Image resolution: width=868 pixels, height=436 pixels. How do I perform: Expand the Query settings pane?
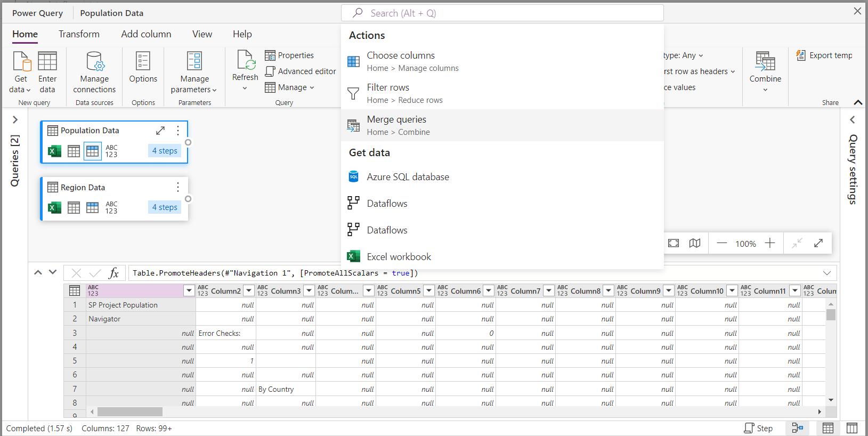(853, 120)
